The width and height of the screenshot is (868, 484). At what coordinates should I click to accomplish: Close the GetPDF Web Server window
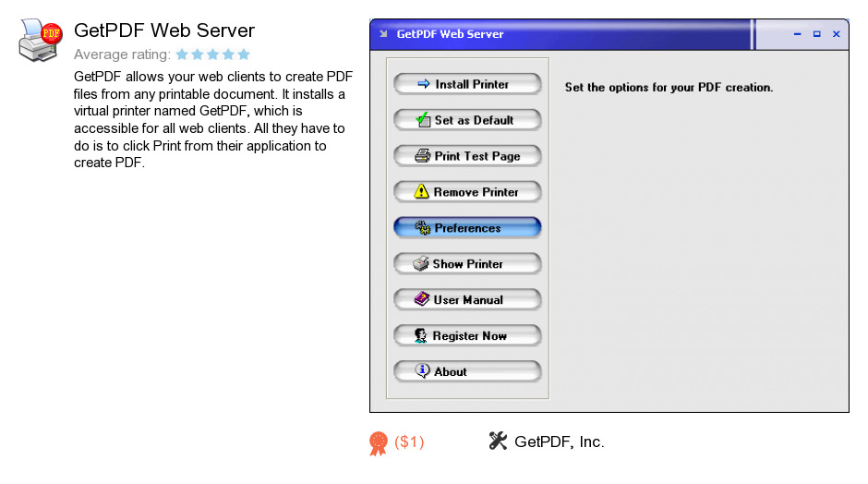(x=836, y=34)
